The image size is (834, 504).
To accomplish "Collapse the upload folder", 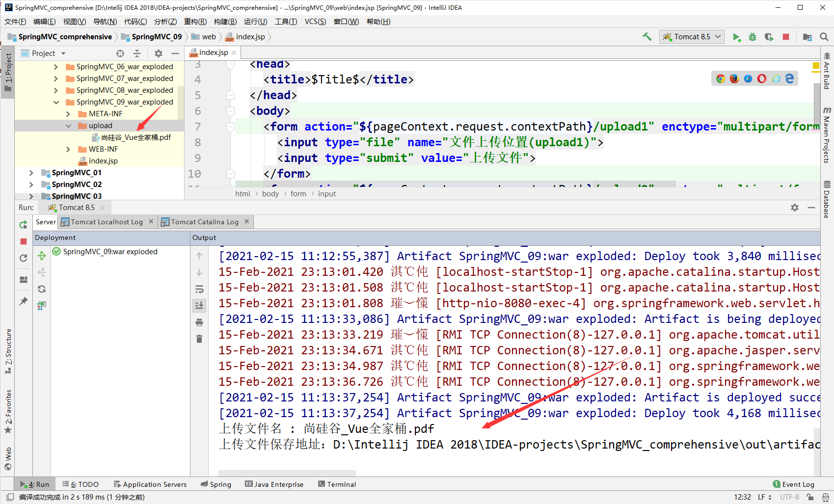I will (x=68, y=126).
